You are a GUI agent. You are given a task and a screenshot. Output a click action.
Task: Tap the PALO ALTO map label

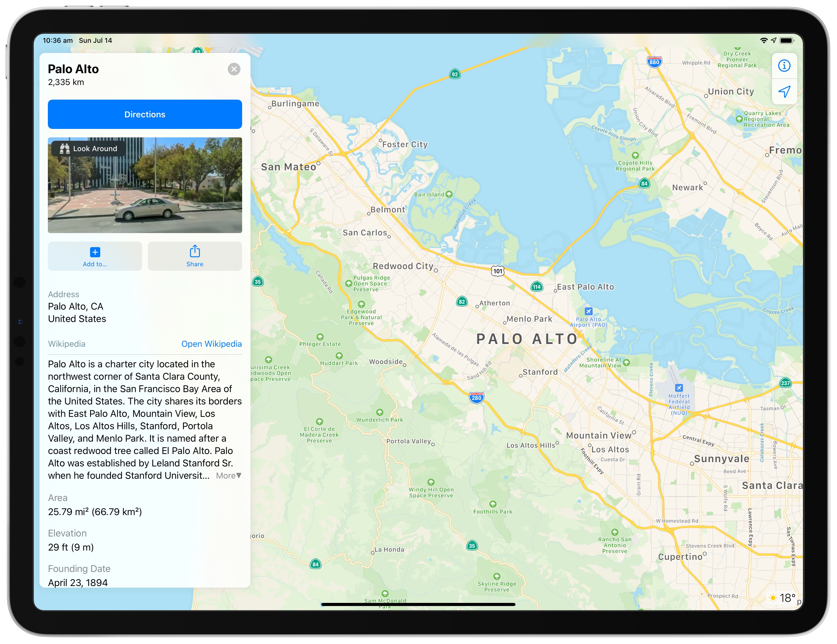pyautogui.click(x=527, y=339)
